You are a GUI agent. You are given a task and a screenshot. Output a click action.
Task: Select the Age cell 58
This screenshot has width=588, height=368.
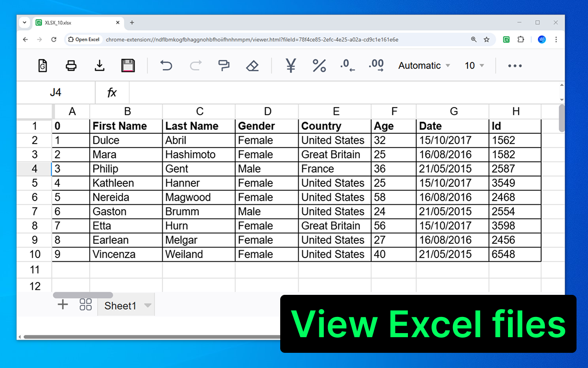coord(394,197)
